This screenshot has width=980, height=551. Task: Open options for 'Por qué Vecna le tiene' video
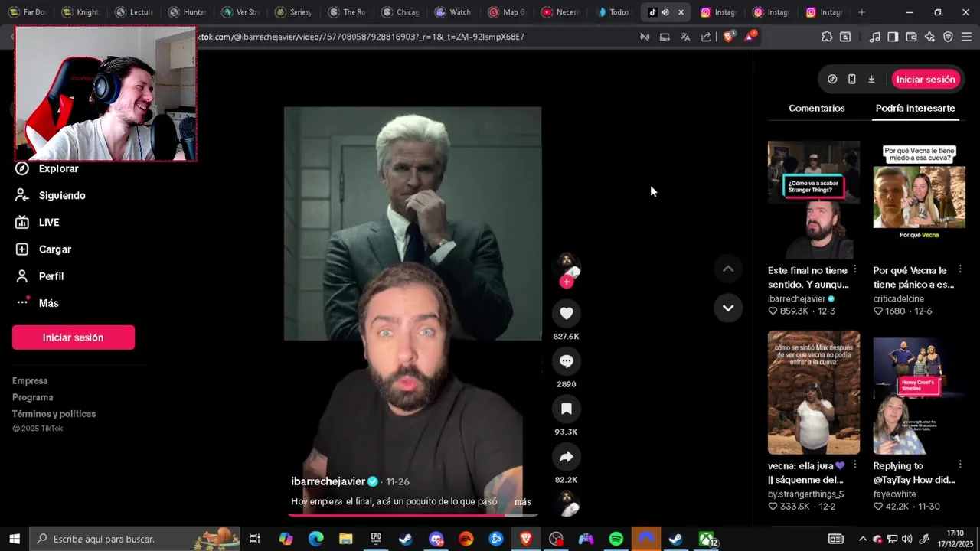coord(960,269)
